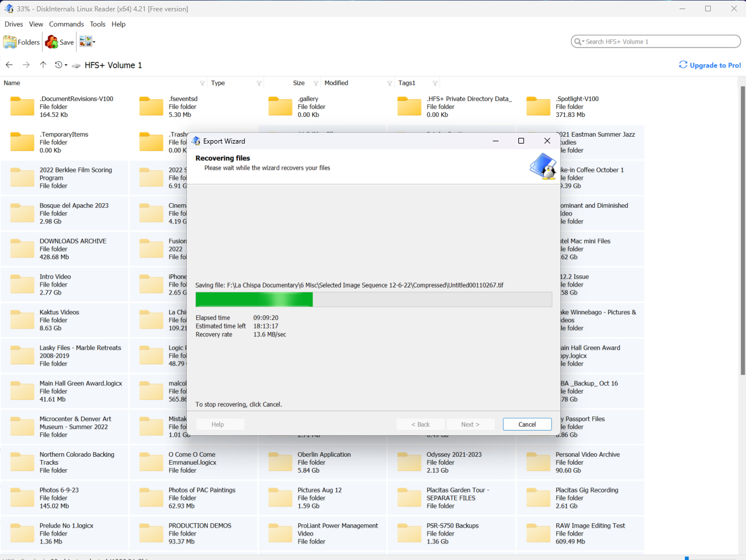Maximize the DiskInternals Linux Reader window
The width and height of the screenshot is (746, 560).
pos(708,9)
